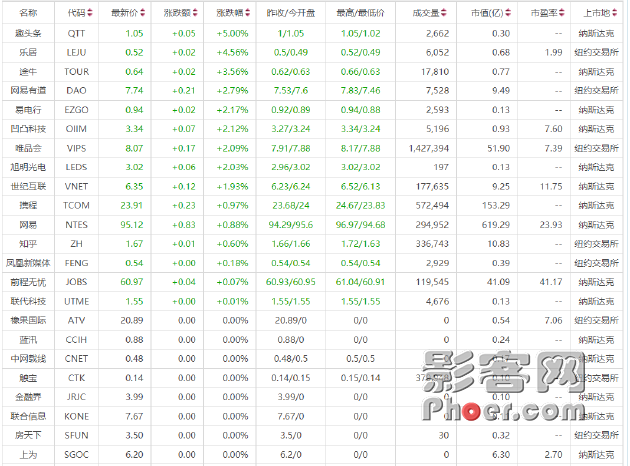Sort by 上市地 column arrows
630x466 pixels.
[615, 13]
